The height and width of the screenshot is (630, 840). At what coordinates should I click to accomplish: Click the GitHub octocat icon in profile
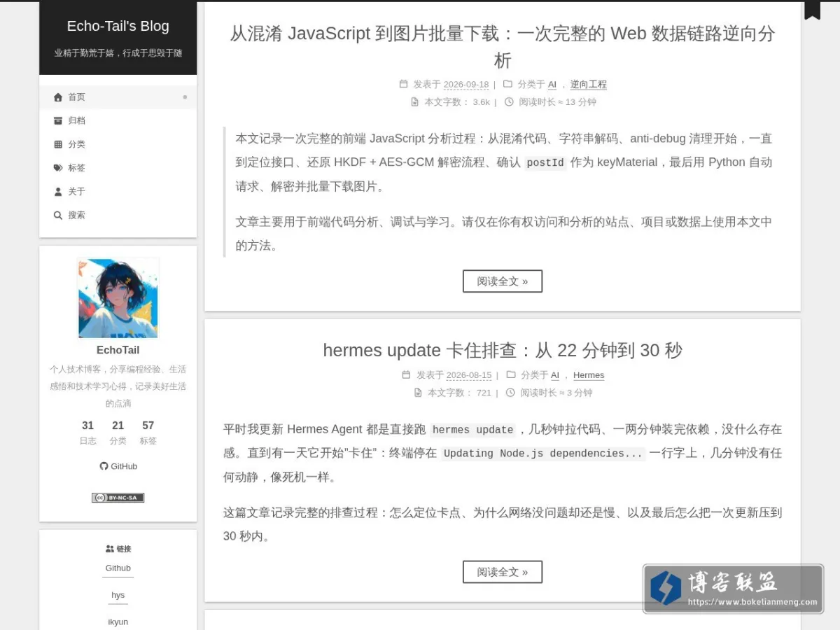coord(104,466)
